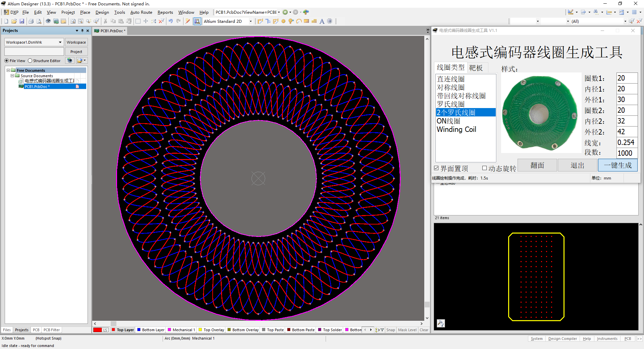Viewport: 644px width, 349px height.
Task: Open the Workspace1.DsnWrk dropdown
Action: click(x=60, y=42)
